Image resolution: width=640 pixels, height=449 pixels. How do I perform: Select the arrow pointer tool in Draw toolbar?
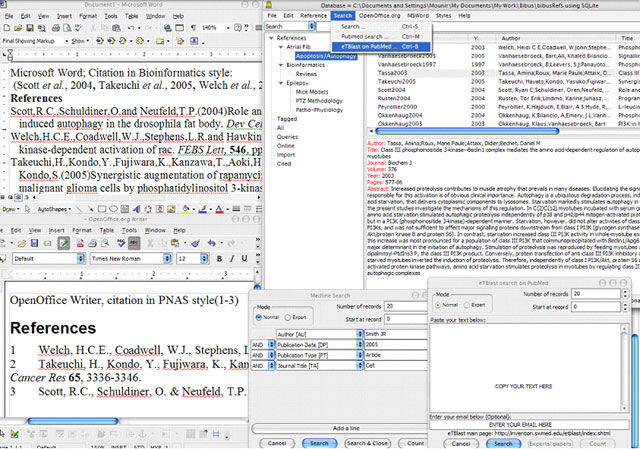(x=27, y=209)
